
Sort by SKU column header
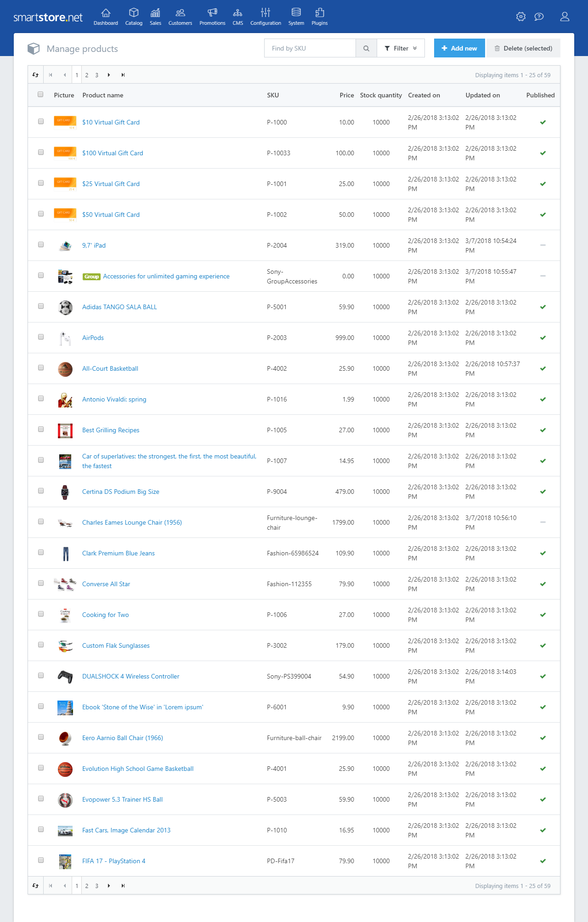tap(273, 95)
